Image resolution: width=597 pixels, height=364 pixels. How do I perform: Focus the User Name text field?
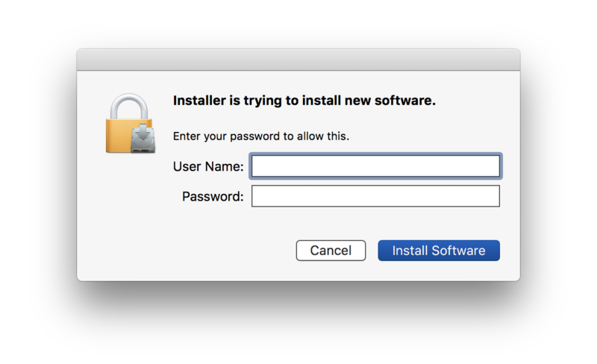(375, 166)
